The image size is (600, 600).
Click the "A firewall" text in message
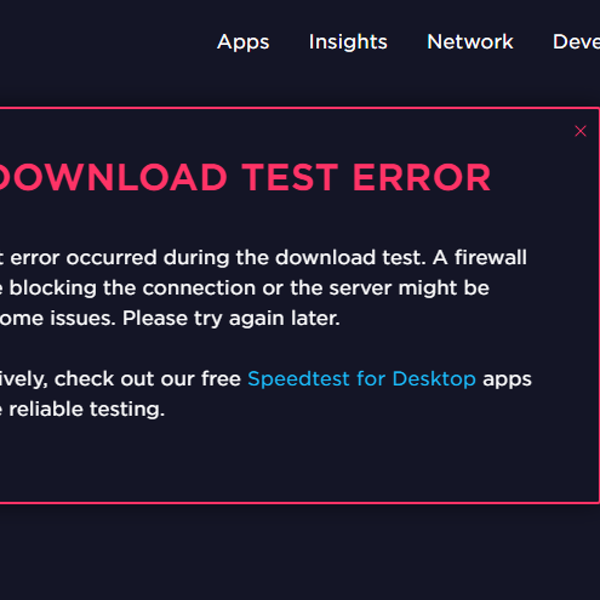coord(480,257)
